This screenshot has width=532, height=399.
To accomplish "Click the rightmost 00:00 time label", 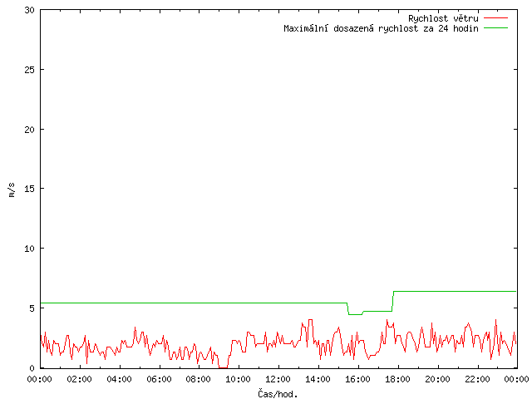I will [x=517, y=379].
